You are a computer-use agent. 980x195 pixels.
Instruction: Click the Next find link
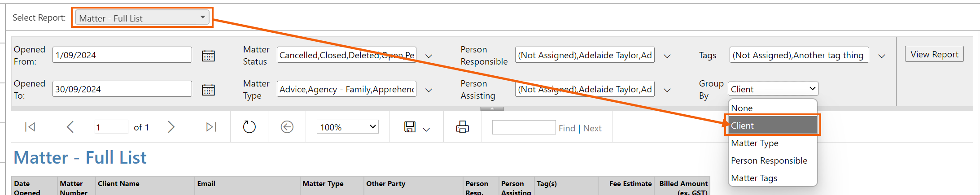592,128
